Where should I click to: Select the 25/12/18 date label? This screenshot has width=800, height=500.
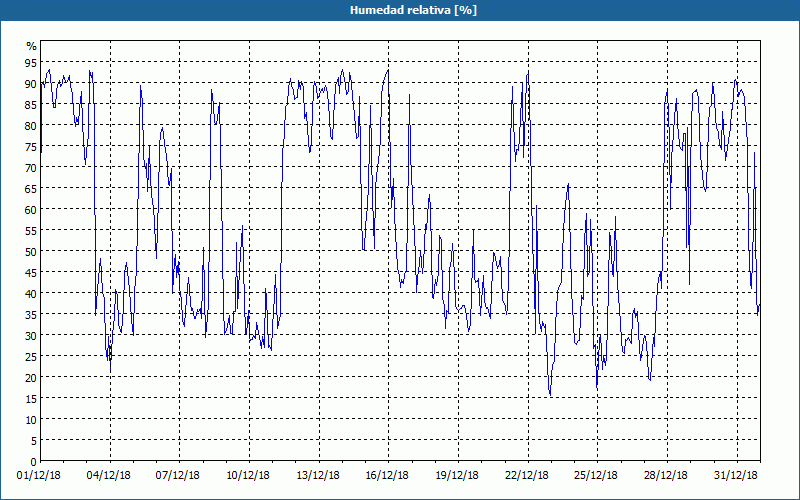[x=596, y=476]
